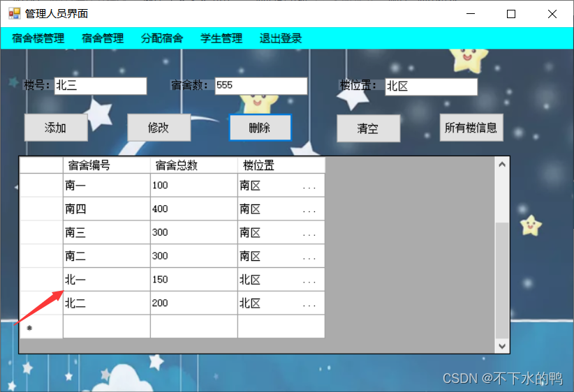Click the app icon in title bar

tap(14, 13)
